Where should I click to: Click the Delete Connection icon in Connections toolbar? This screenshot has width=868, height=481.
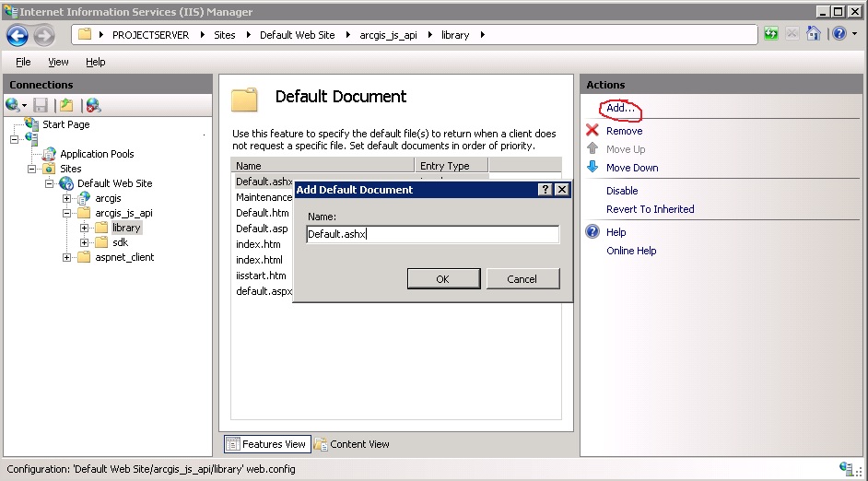93,105
